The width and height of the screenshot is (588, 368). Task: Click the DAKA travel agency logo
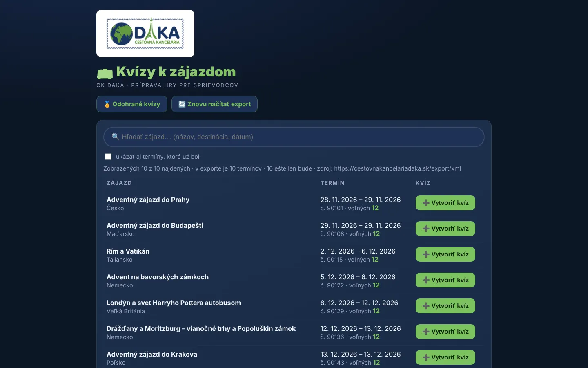click(x=145, y=34)
